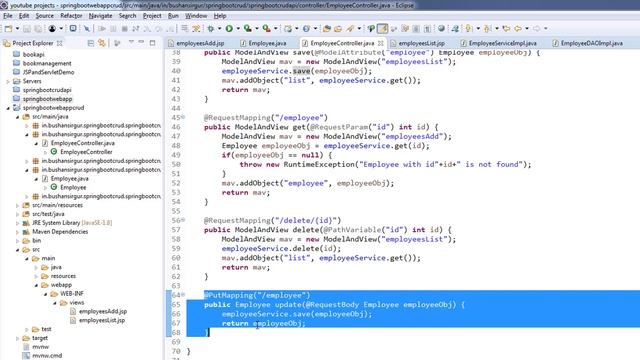Expand Maven Dependencies node
640x360 pixels.
click(x=18, y=232)
